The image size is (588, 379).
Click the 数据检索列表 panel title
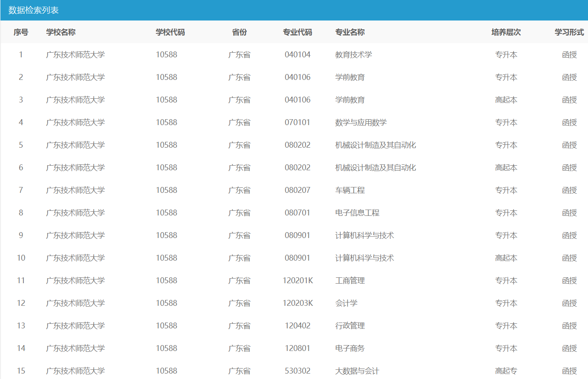[x=33, y=10]
